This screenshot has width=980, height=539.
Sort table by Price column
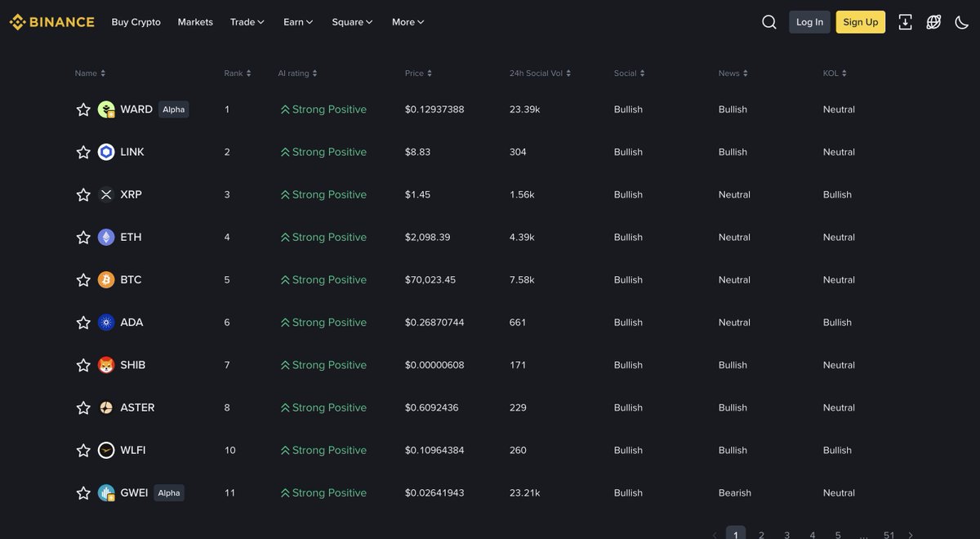click(x=418, y=73)
